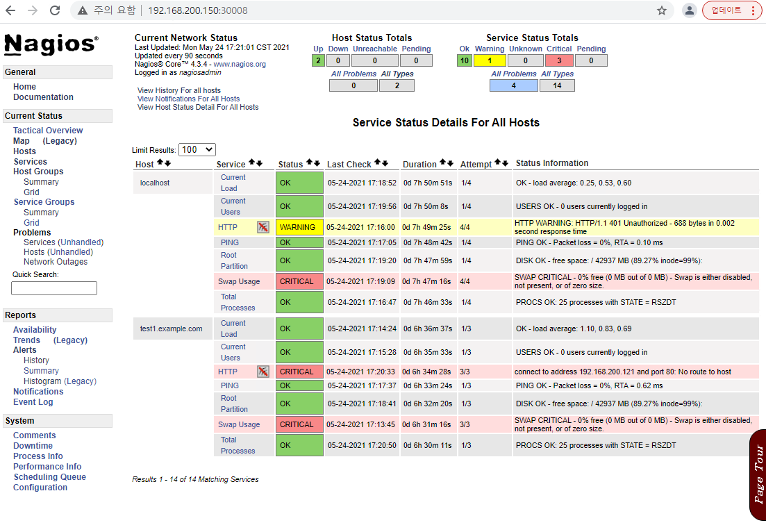Focus the Quick Search input field
The height and width of the screenshot is (532, 766).
pos(54,288)
